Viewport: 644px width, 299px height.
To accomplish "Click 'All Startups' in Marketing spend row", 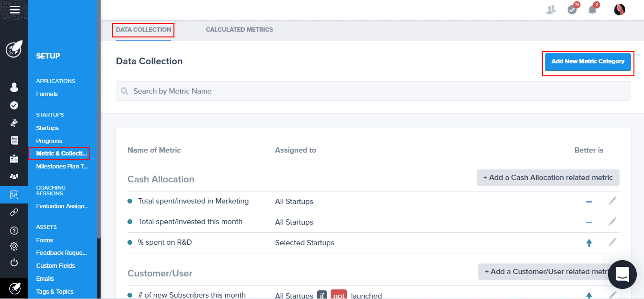I will pos(294,202).
